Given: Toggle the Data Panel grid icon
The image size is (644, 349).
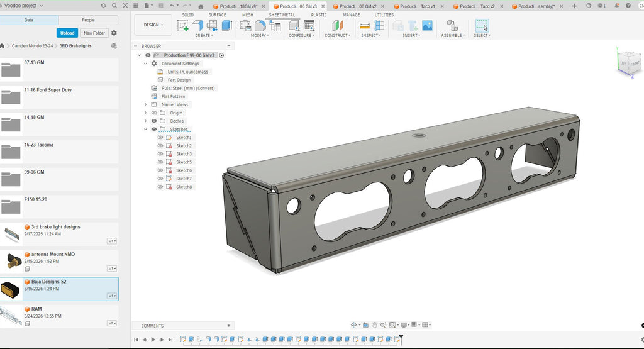Looking at the screenshot, I should point(136,6).
